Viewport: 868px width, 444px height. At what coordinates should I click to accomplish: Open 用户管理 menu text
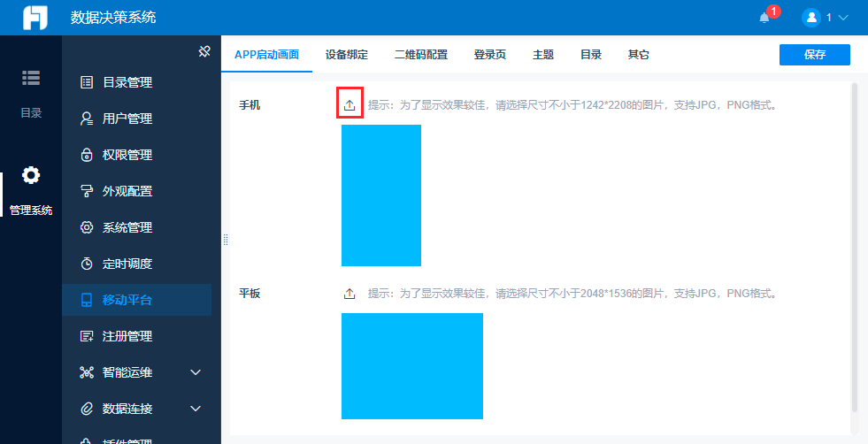127,119
